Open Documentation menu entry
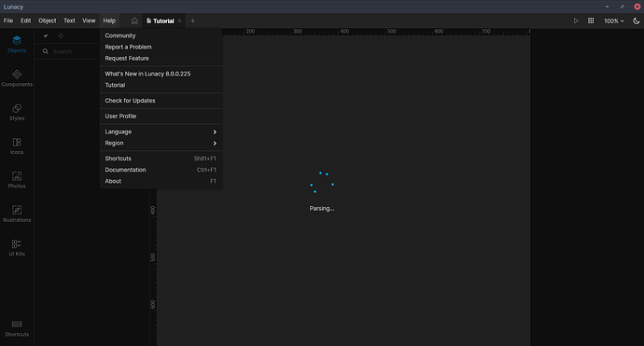The height and width of the screenshot is (346, 644). click(161, 170)
